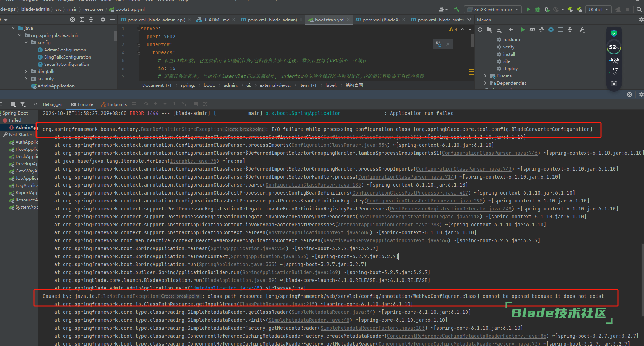
Task: Run with JRebel rocket icon
Action: 570,9
